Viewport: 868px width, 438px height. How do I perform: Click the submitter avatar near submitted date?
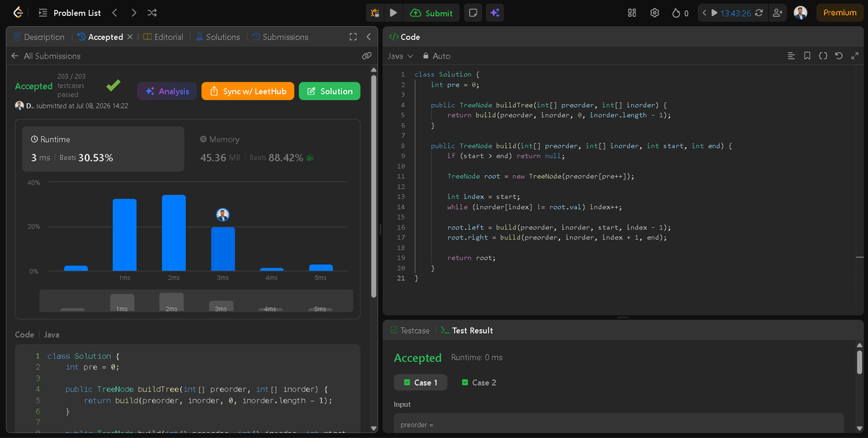(x=20, y=106)
